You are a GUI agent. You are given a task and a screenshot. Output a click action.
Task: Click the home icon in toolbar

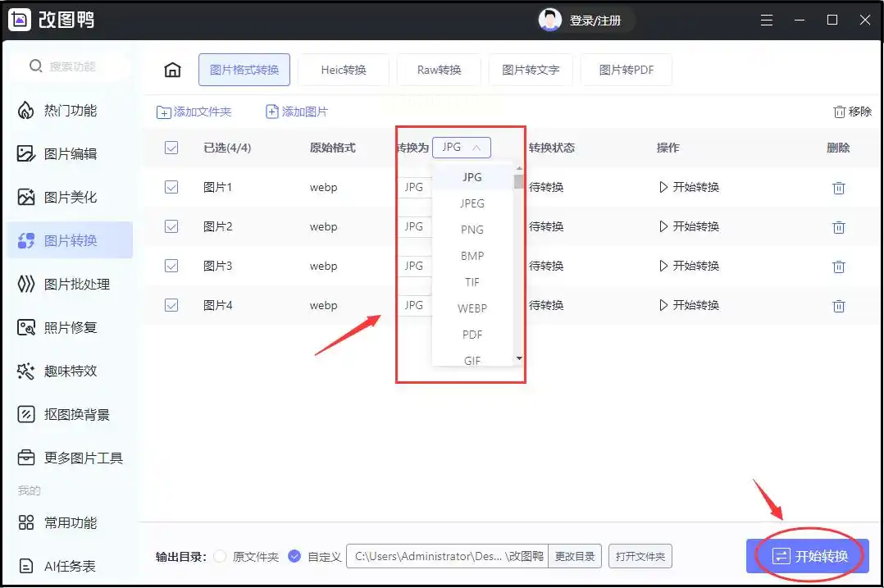click(172, 70)
